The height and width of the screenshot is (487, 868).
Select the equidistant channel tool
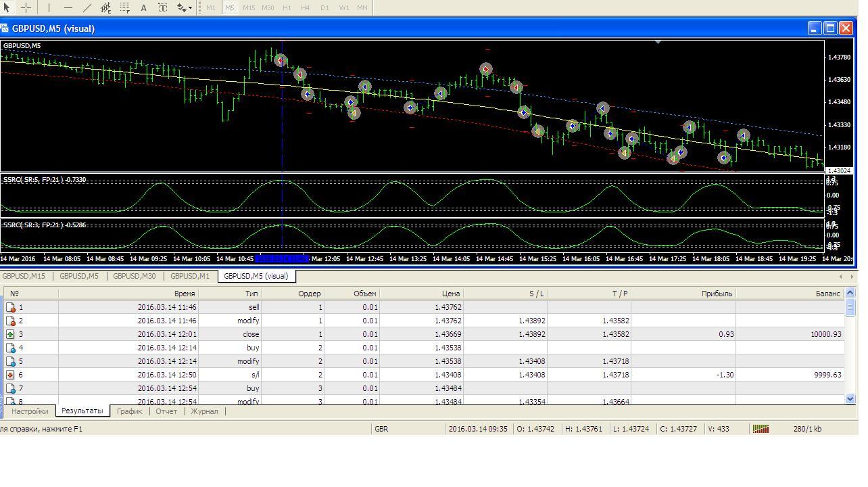106,7
